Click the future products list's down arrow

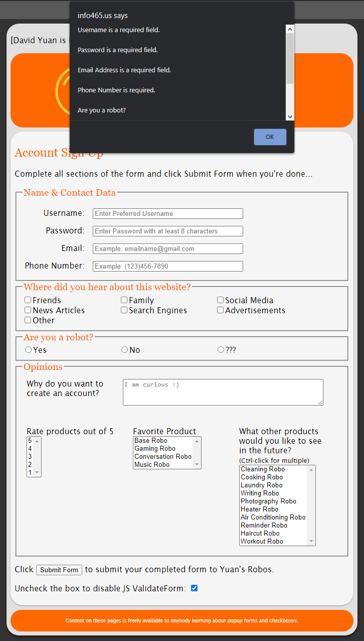312,542
